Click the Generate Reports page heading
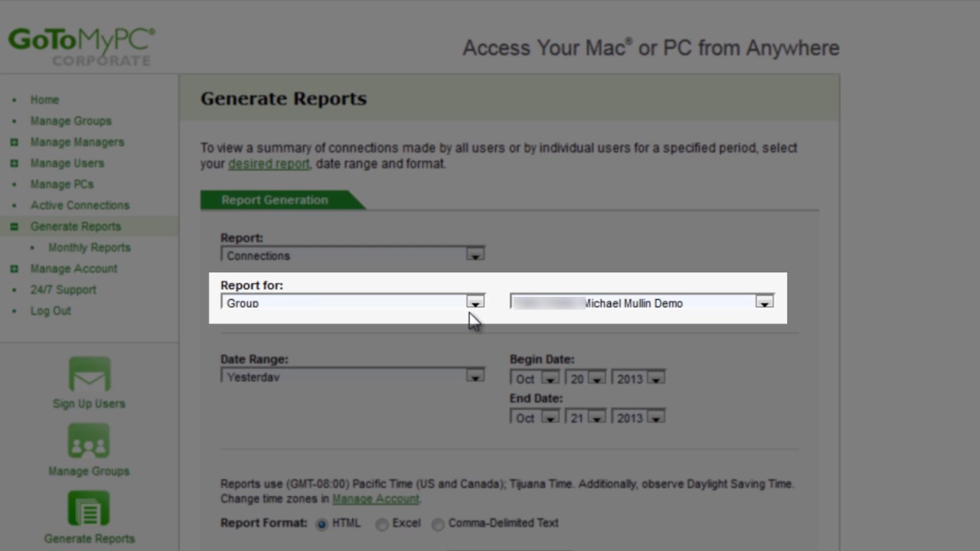Image resolution: width=980 pixels, height=551 pixels. tap(283, 98)
